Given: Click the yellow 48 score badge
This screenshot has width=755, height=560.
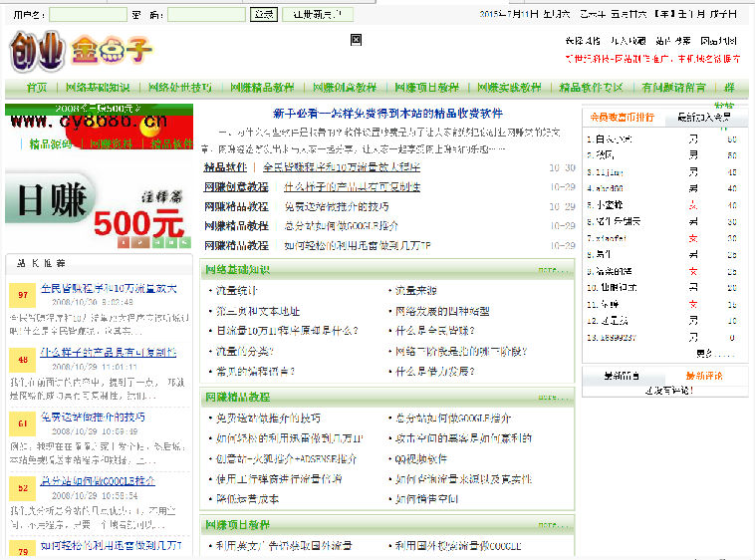Looking at the screenshot, I should tap(23, 360).
